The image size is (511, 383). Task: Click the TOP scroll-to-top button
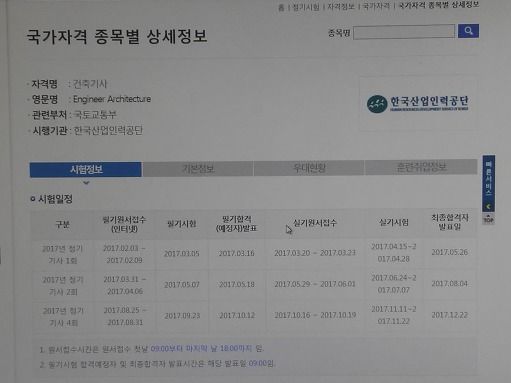tap(488, 219)
